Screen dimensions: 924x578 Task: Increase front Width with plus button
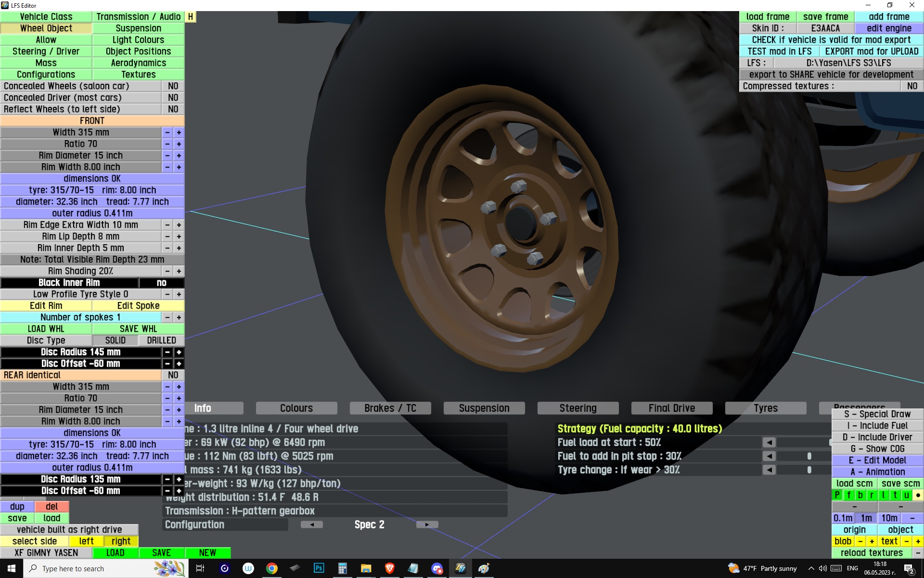click(179, 132)
